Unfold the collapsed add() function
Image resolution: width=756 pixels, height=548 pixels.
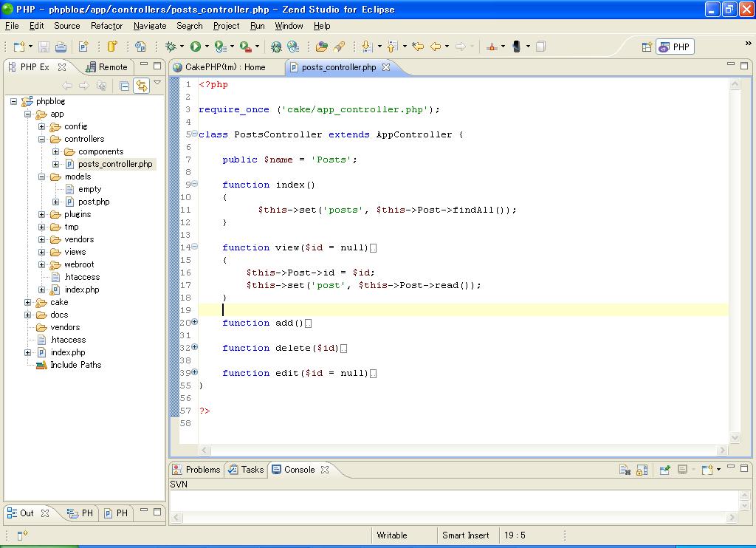(x=195, y=322)
